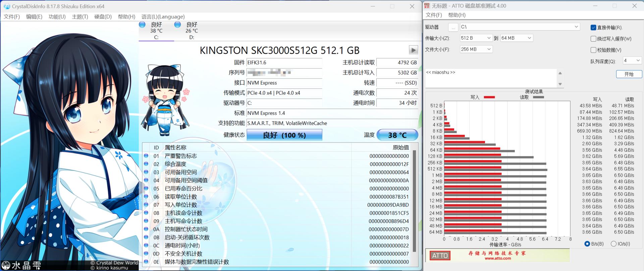
Task: Click status orb for 可用备用空间阈值 row
Action: [146, 180]
